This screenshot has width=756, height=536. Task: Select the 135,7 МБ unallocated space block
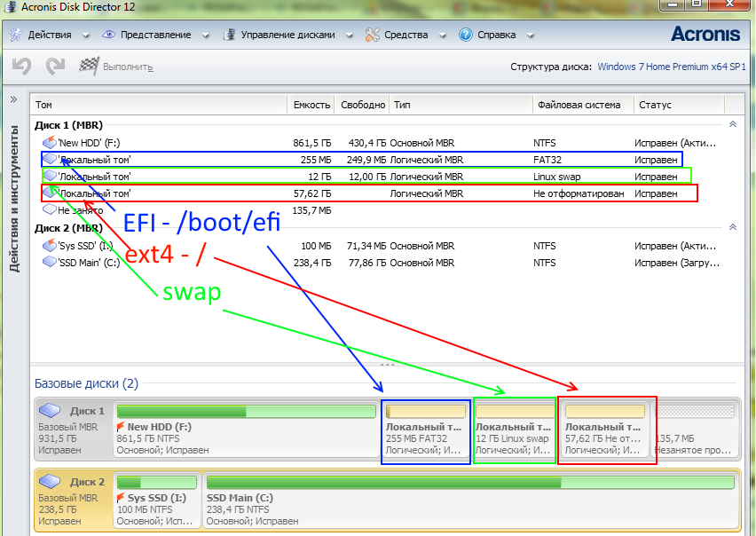(697, 430)
